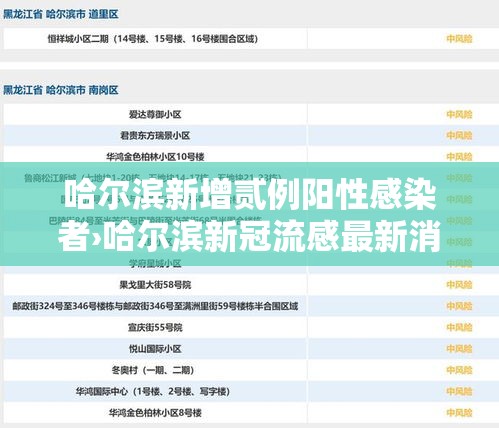Select the 果戈里大街58号院 row name

coord(155,285)
